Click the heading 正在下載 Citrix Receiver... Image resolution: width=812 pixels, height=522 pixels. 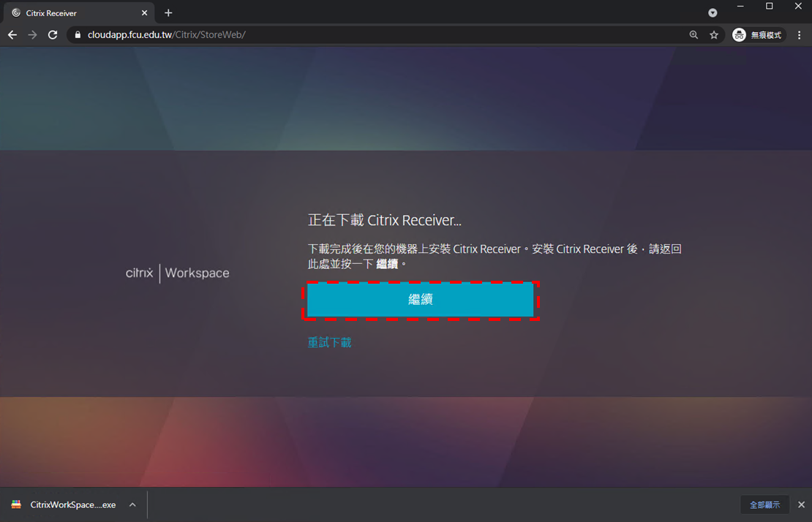click(x=384, y=220)
